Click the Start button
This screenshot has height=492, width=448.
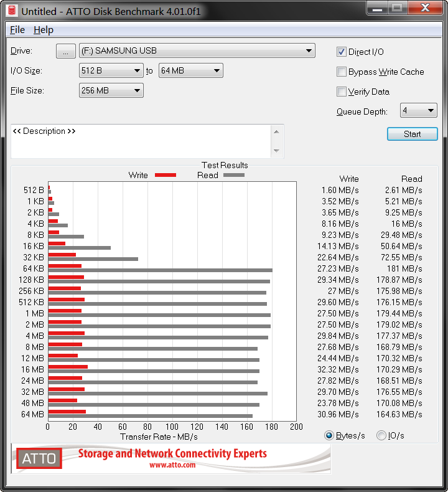click(x=413, y=134)
